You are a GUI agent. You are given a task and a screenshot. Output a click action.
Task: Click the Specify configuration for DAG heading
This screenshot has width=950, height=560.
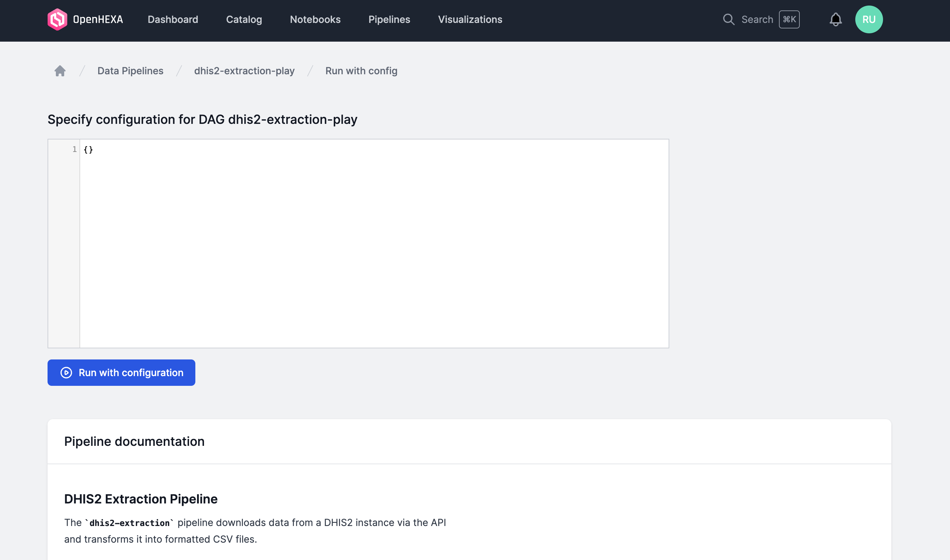click(202, 120)
